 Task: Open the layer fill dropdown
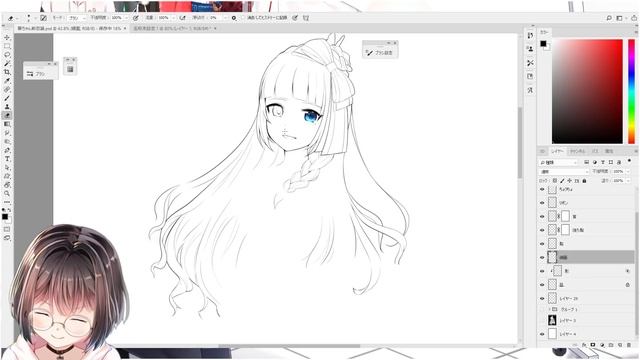coord(628,180)
